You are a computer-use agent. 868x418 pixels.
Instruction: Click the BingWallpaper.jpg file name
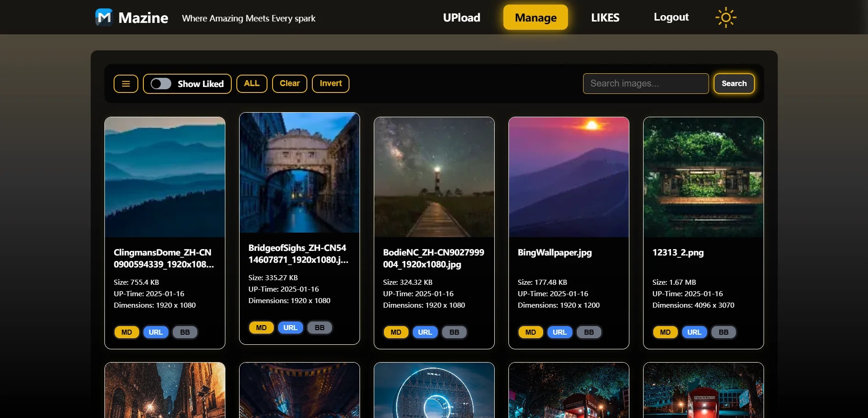[555, 252]
